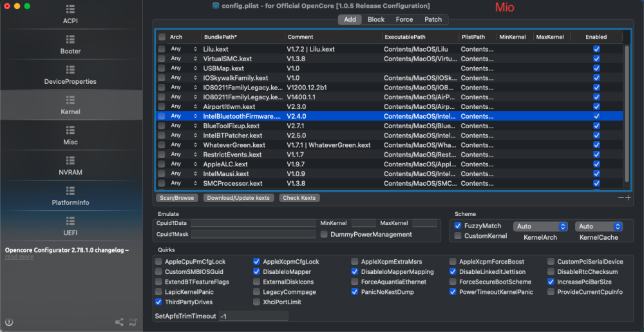644x332 pixels.
Task: Enable the ForceAquantiaEthernet quirk
Action: tap(354, 282)
